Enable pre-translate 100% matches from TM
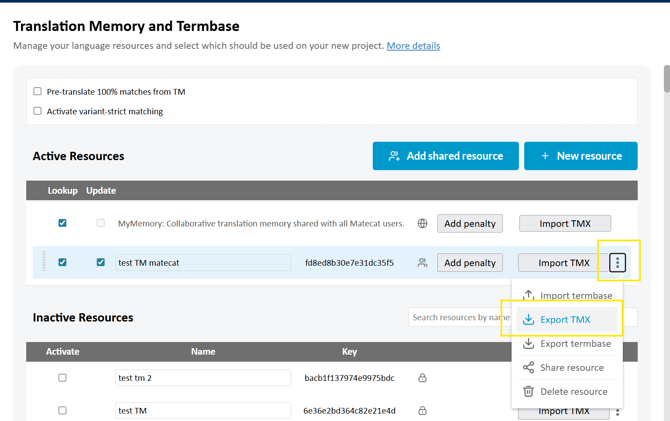The height and width of the screenshot is (421, 670). [x=38, y=92]
